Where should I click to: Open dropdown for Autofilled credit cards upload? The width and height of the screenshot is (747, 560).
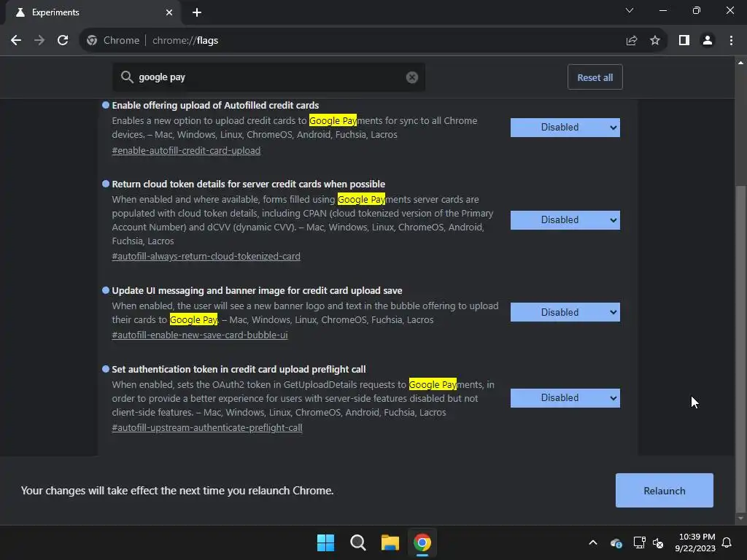click(565, 128)
